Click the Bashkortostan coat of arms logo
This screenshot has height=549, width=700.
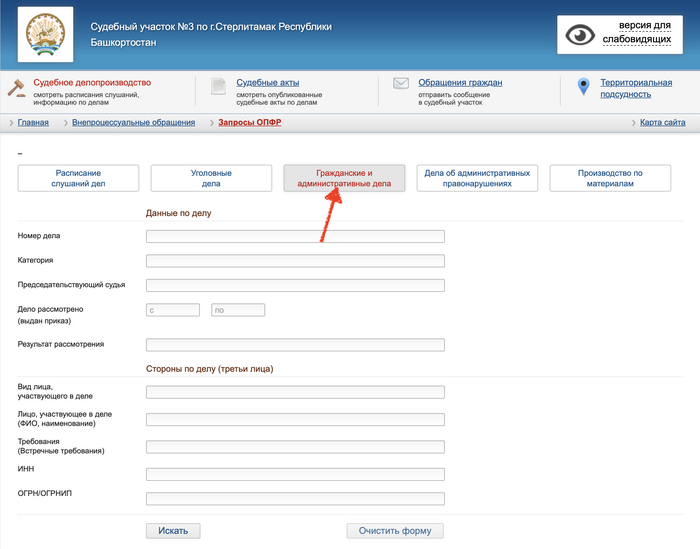(x=46, y=34)
